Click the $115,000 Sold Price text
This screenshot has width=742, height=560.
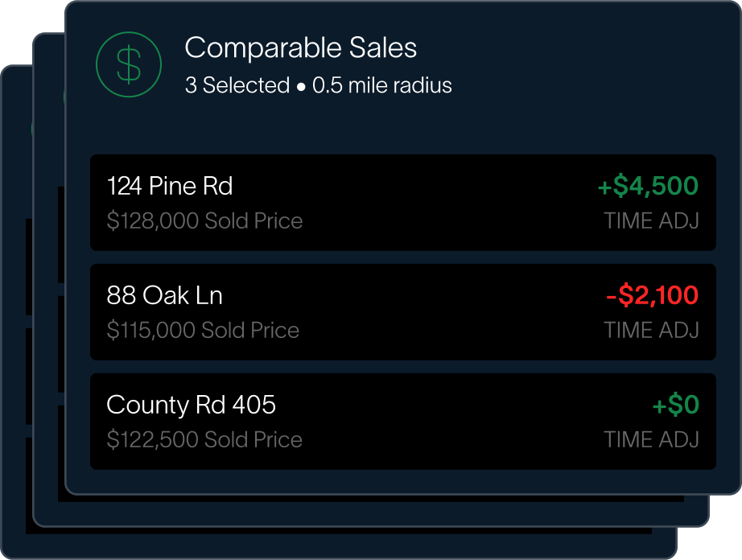point(203,331)
